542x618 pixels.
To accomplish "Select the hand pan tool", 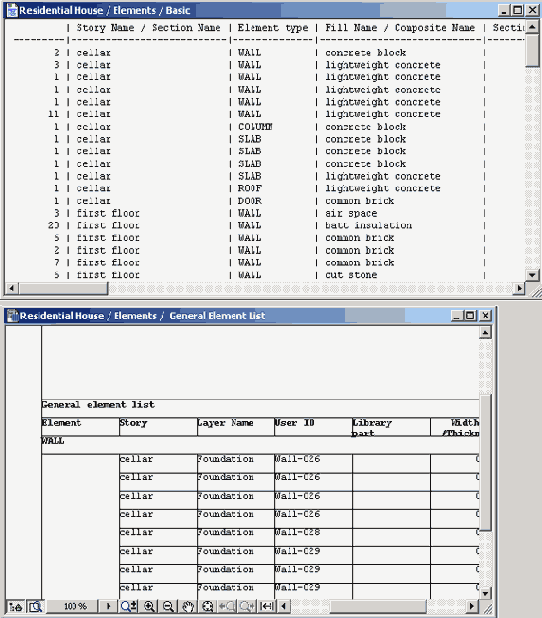I will 188,606.
